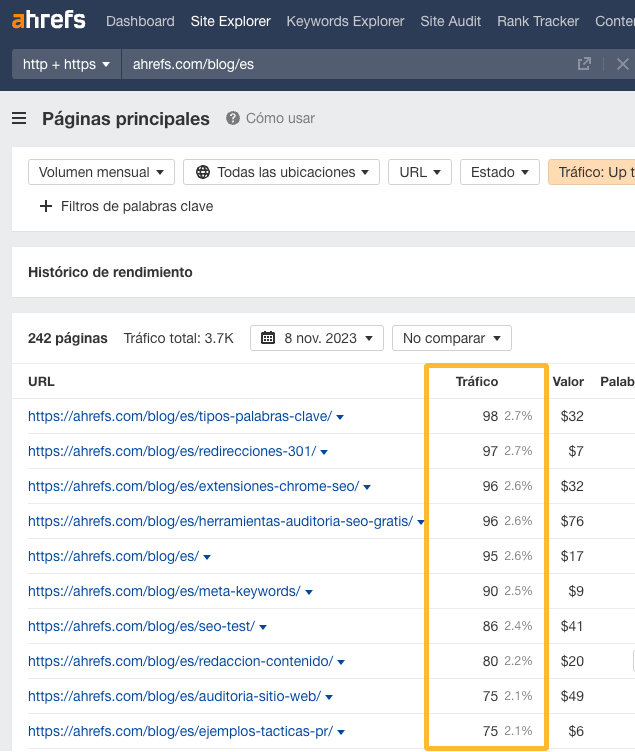Open the URL filter dropdown
This screenshot has height=752, width=635.
click(x=420, y=172)
